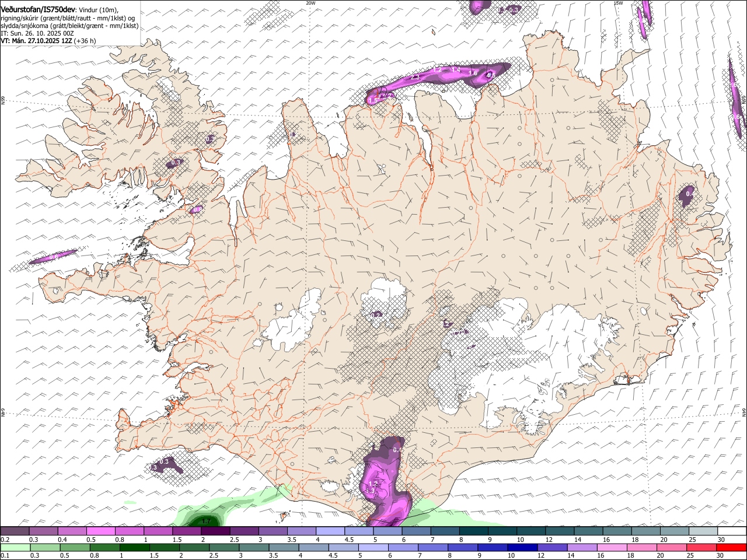Click the '18' label under the snow legend

point(634,540)
